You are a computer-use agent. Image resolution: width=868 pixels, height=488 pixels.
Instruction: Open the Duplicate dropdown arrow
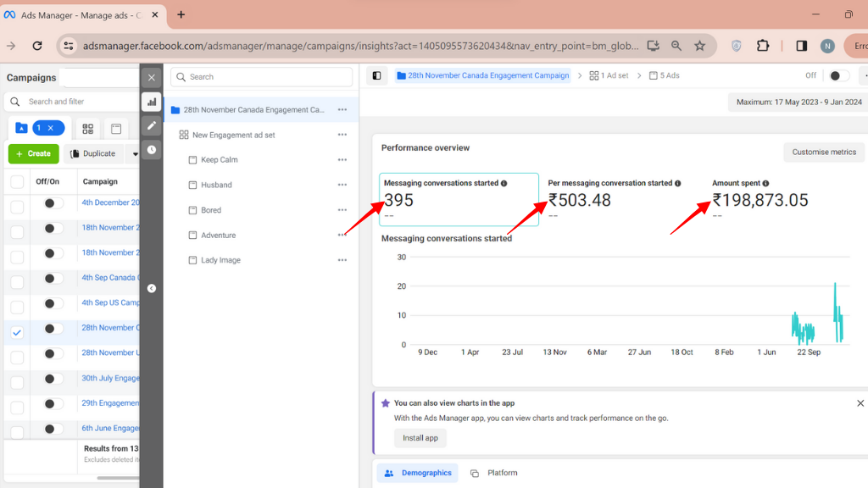[135, 154]
